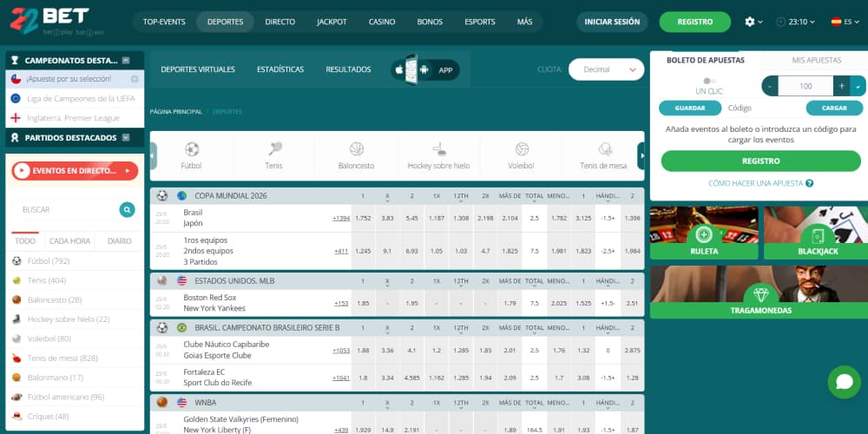Open the settings gear menu
This screenshot has height=434, width=868.
click(753, 22)
